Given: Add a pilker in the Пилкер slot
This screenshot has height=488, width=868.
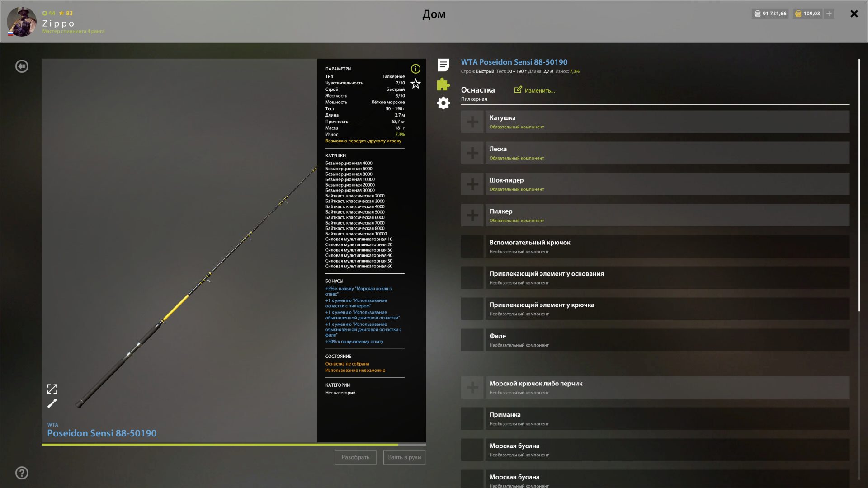Looking at the screenshot, I should 472,215.
